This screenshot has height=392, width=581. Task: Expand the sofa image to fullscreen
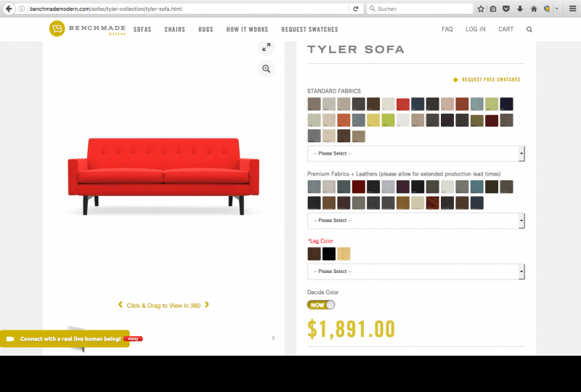[x=266, y=47]
